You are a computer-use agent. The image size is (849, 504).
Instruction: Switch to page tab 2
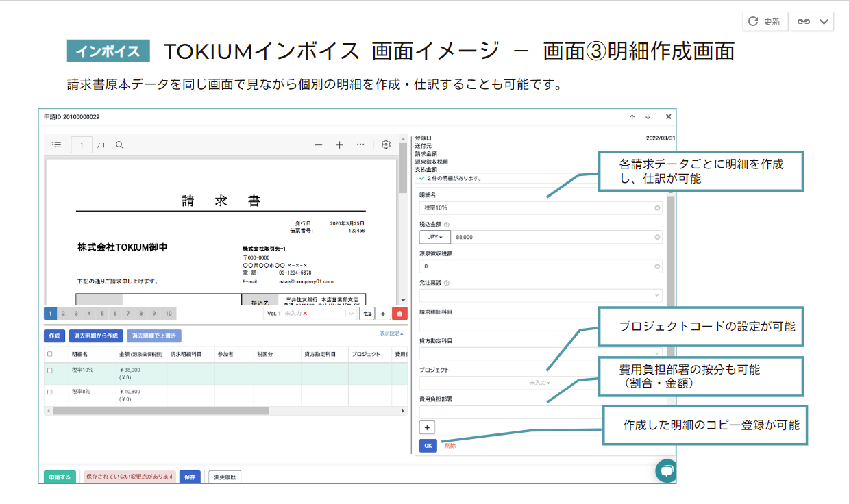pos(63,314)
